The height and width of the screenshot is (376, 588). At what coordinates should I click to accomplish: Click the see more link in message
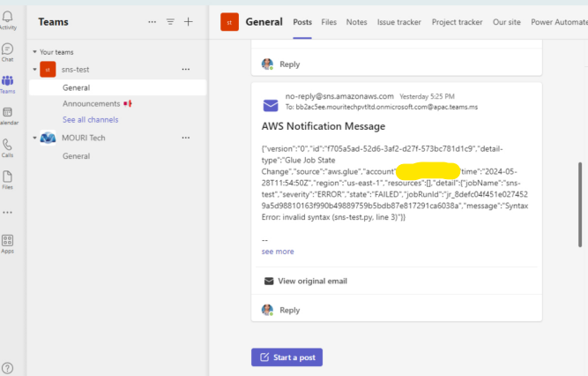coord(278,252)
